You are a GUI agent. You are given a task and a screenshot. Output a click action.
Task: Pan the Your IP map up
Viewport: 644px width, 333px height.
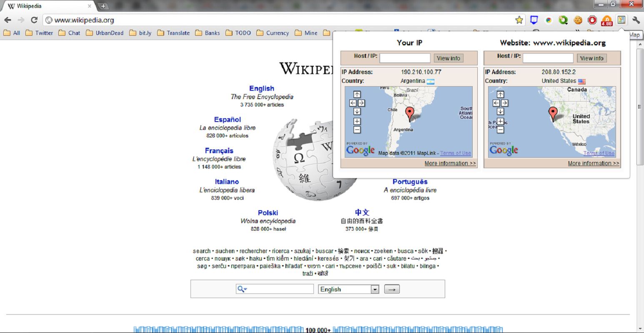(x=357, y=94)
